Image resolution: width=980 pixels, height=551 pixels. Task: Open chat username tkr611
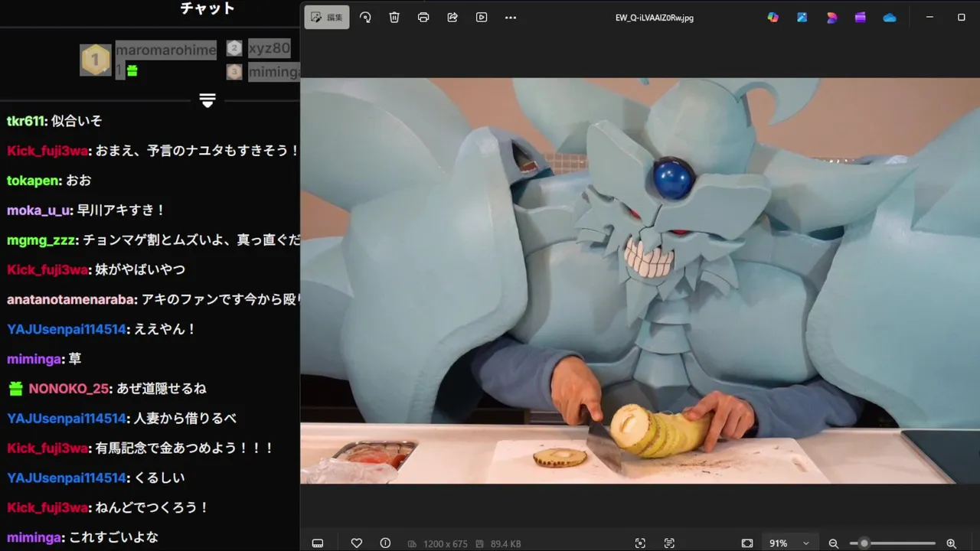tap(26, 121)
